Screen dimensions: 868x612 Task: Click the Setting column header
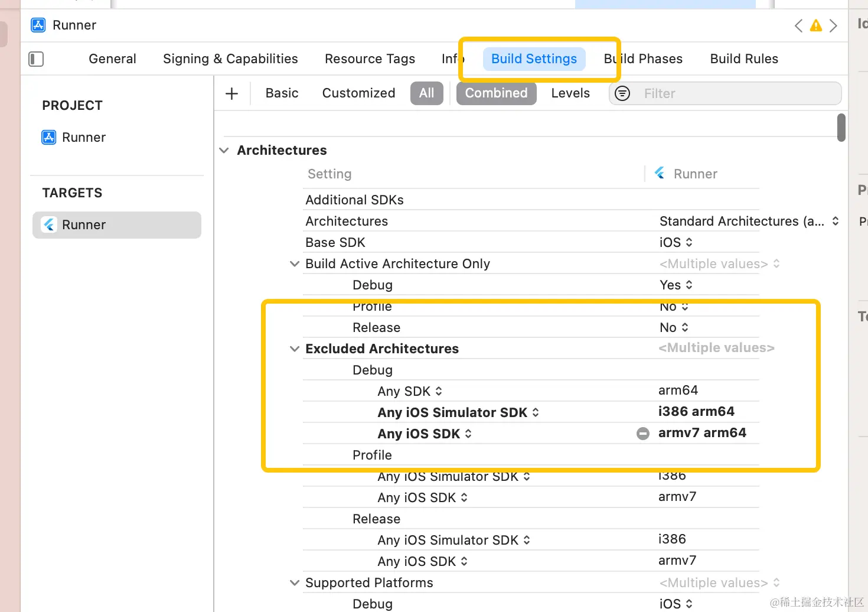329,174
